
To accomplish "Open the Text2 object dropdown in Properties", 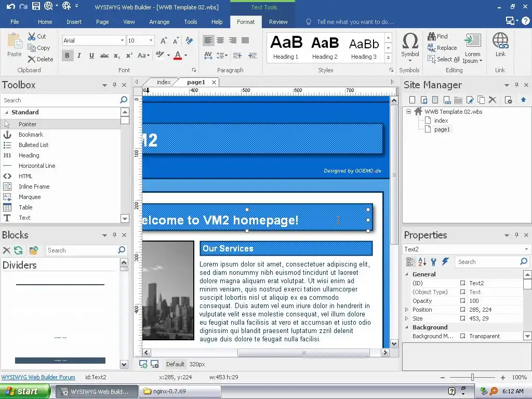I will [x=527, y=249].
